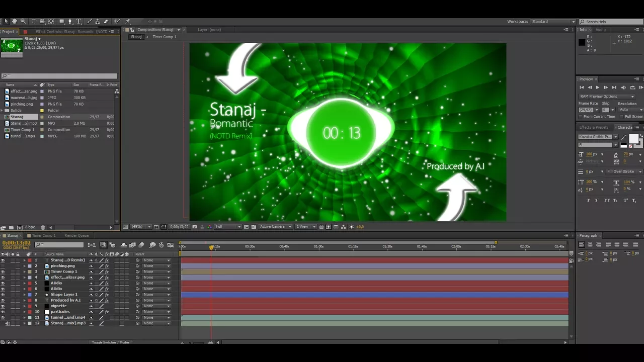Play the preview
This screenshot has height=362, width=644.
coord(598,87)
